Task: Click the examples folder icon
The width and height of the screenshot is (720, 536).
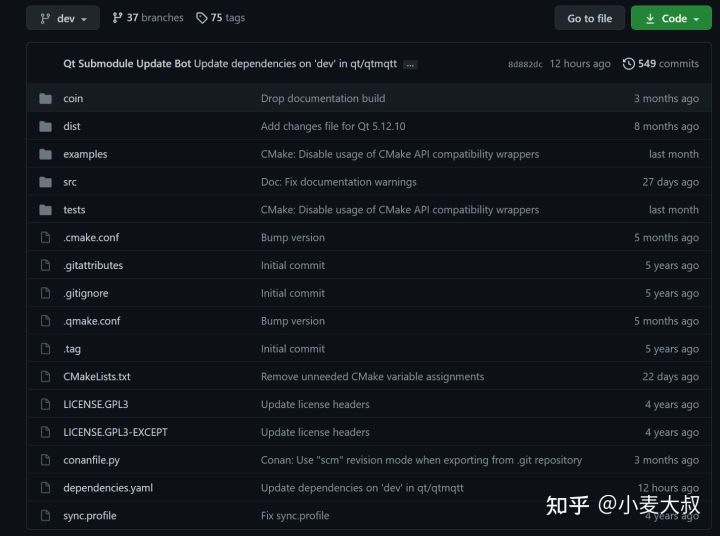Action: pyautogui.click(x=45, y=154)
